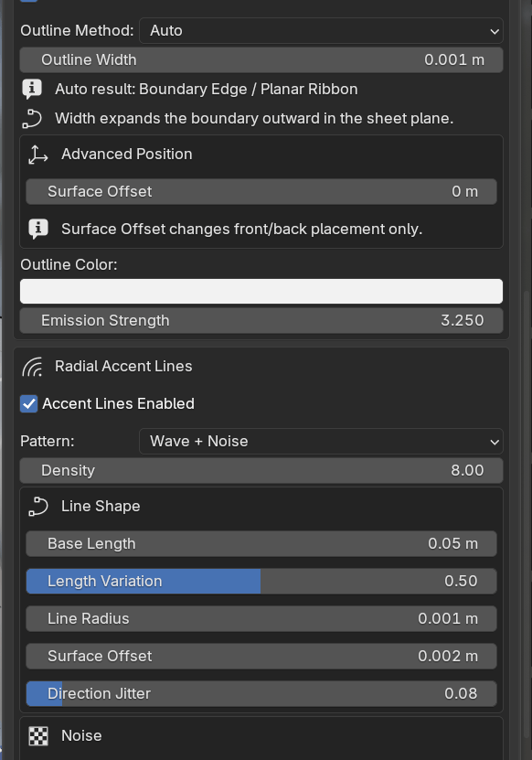Click the Length Variation slider
This screenshot has height=760, width=532.
pyautogui.click(x=261, y=581)
